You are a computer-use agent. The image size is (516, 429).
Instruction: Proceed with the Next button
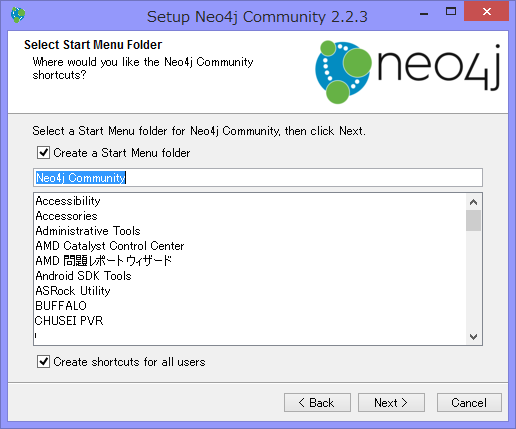point(391,403)
